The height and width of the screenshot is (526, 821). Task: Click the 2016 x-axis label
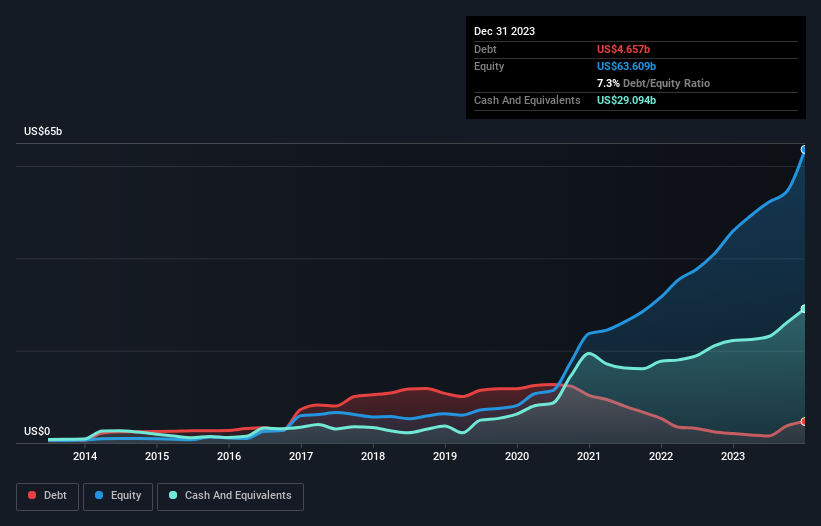click(x=229, y=456)
